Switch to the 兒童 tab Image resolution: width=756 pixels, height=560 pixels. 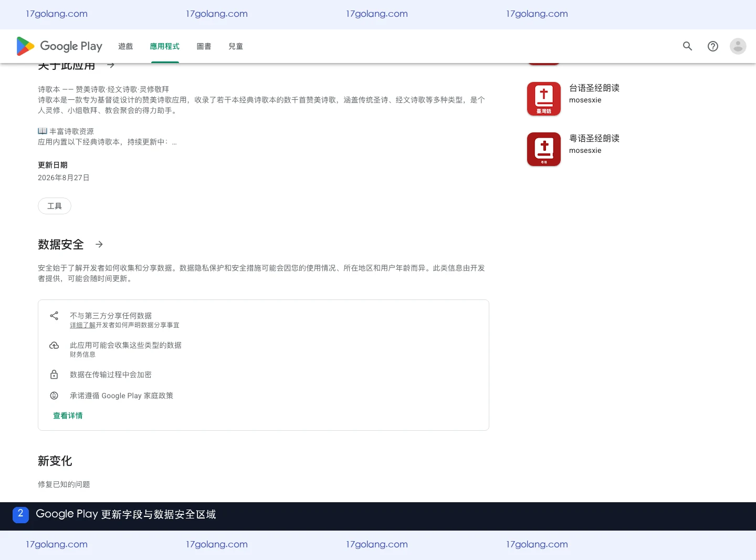(236, 46)
